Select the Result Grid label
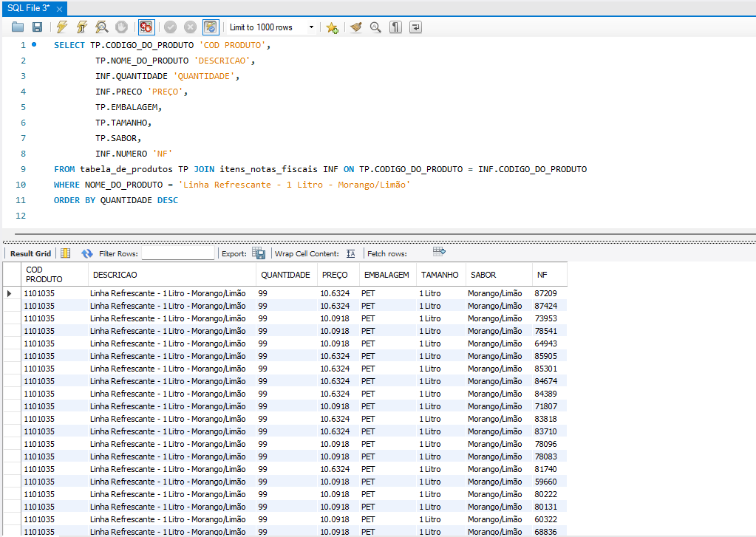The width and height of the screenshot is (756, 537). pos(30,253)
